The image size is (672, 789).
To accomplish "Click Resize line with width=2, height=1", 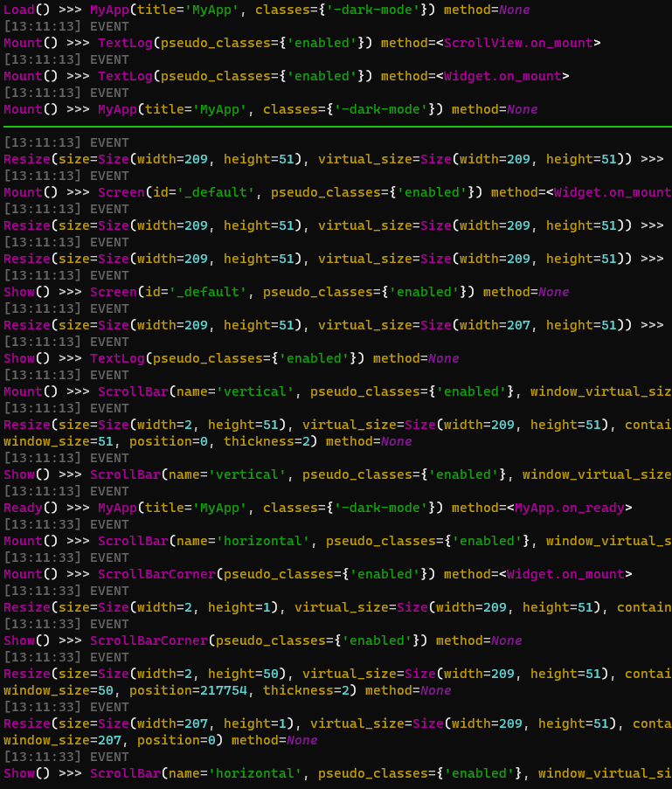I will 338,607.
